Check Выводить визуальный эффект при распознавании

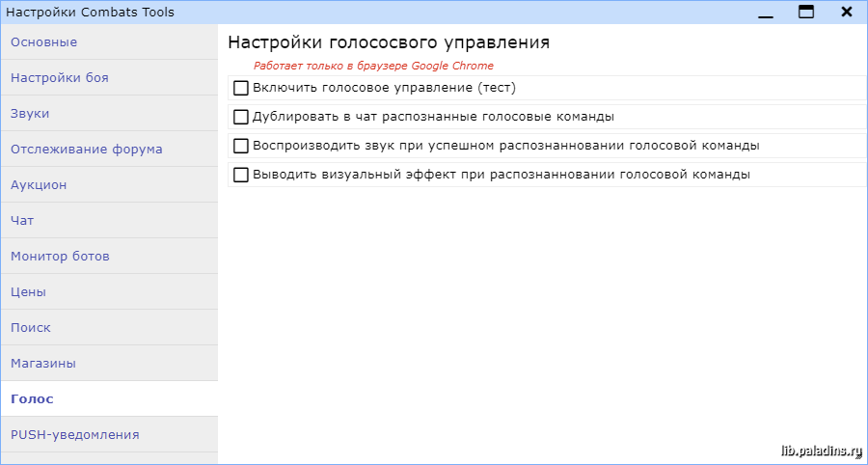[x=241, y=175]
